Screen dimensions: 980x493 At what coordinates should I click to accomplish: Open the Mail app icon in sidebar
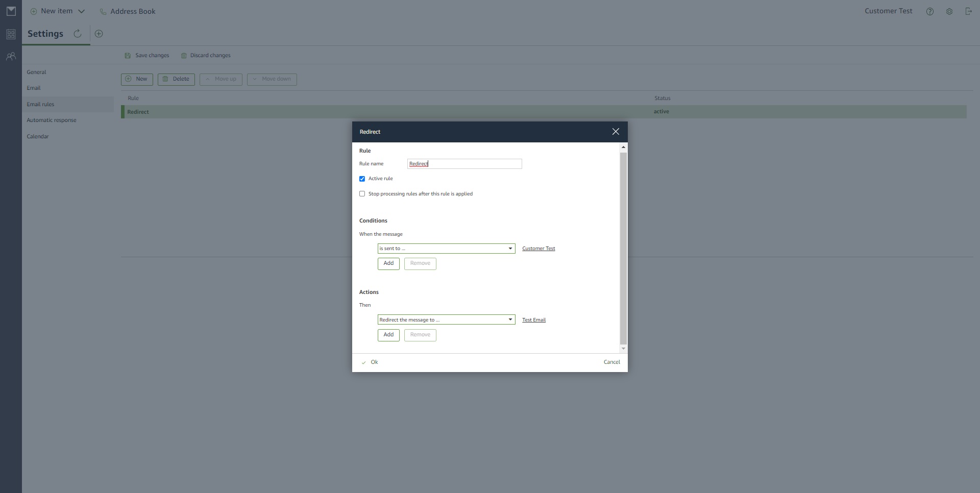pyautogui.click(x=11, y=11)
